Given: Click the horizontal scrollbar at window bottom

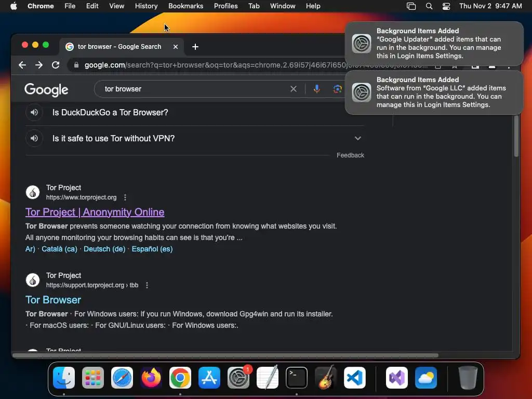Looking at the screenshot, I should 225,355.
